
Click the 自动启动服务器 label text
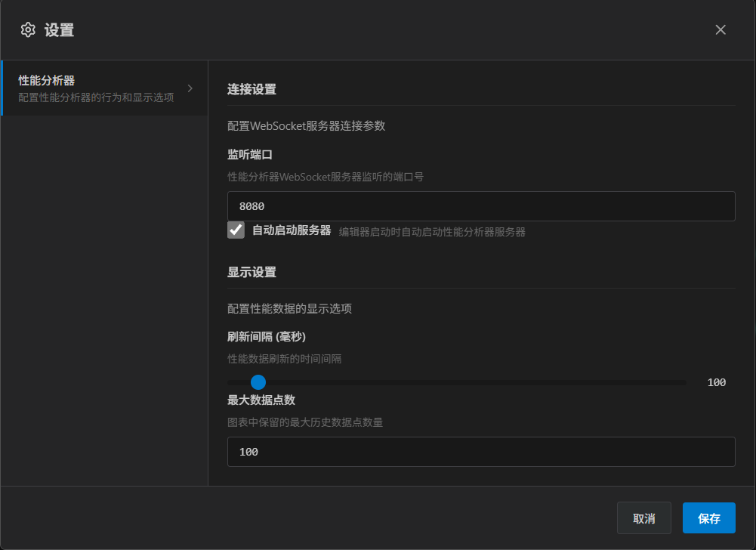pyautogui.click(x=292, y=230)
